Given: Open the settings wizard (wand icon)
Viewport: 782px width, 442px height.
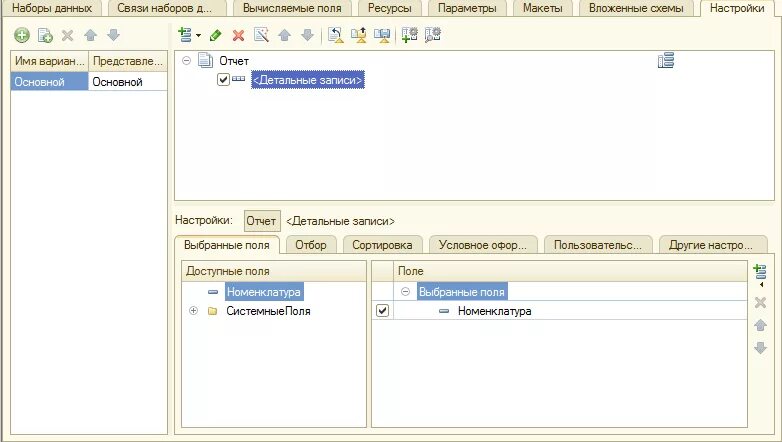Looking at the screenshot, I should pyautogui.click(x=261, y=34).
